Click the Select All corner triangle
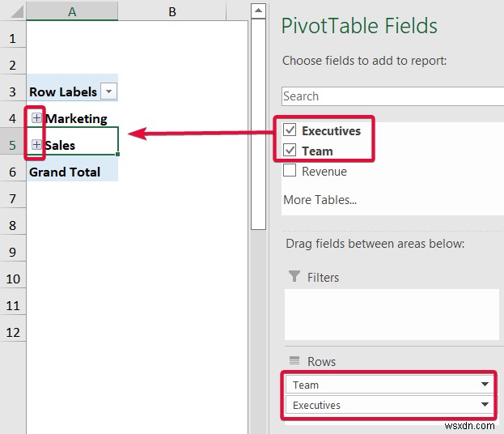Image resolution: width=504 pixels, height=434 pixels. pos(16,12)
